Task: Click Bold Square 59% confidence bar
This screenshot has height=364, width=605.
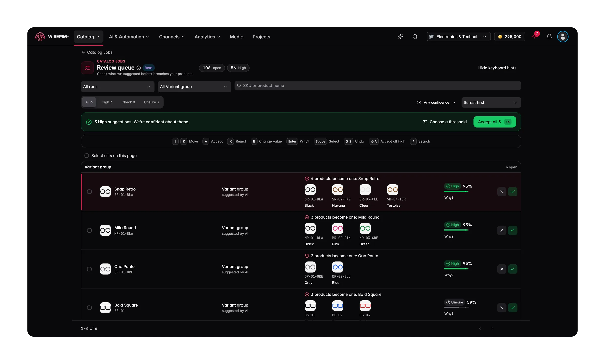Action: click(456, 307)
